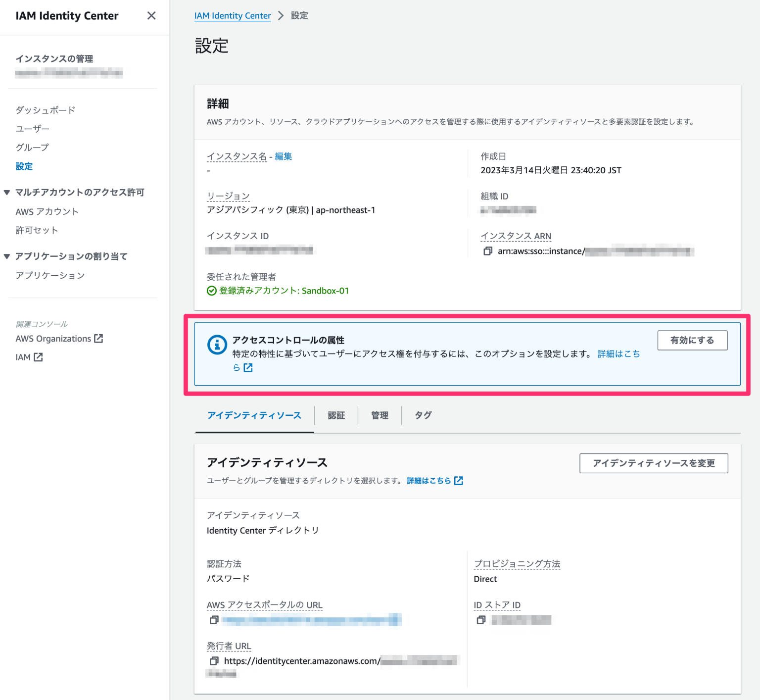
Task: Switch to the タグ tab
Action: point(423,415)
